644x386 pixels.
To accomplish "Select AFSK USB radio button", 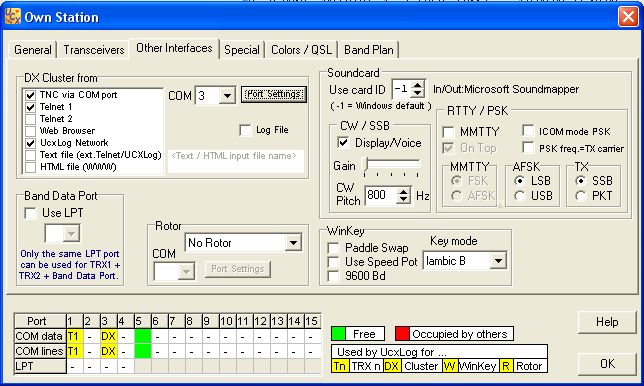I will tap(520, 196).
